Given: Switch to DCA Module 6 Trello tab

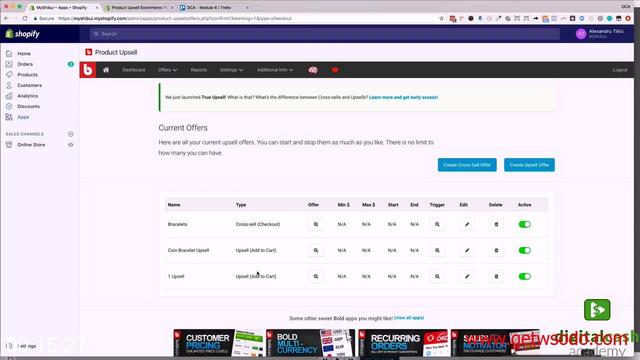Looking at the screenshot, I should pos(214,7).
